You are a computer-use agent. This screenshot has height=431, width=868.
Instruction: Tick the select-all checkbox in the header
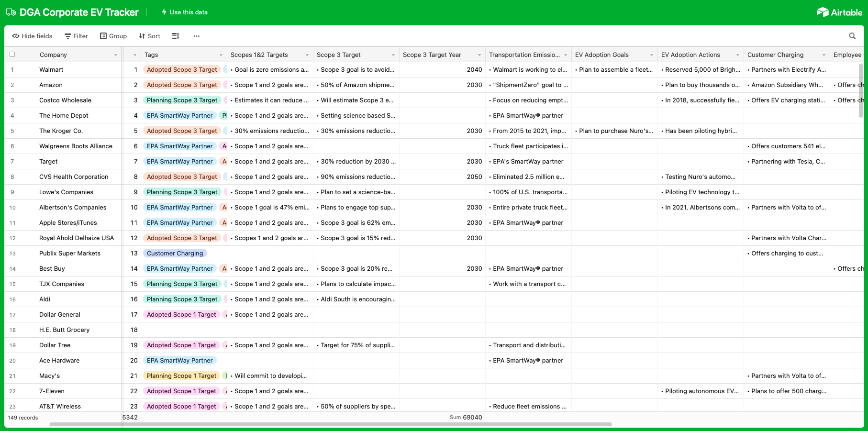12,55
